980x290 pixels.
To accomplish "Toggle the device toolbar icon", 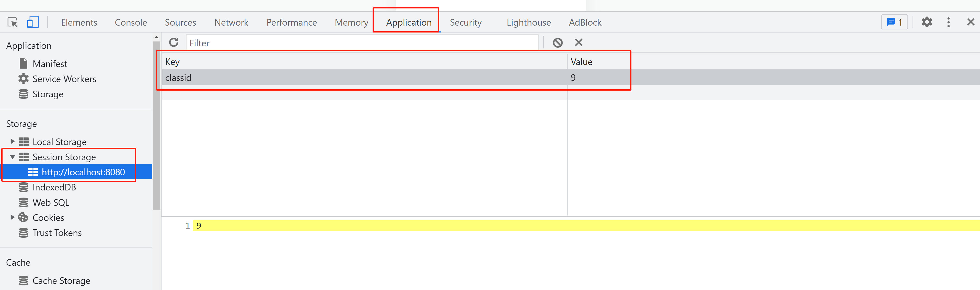I will pyautogui.click(x=33, y=22).
